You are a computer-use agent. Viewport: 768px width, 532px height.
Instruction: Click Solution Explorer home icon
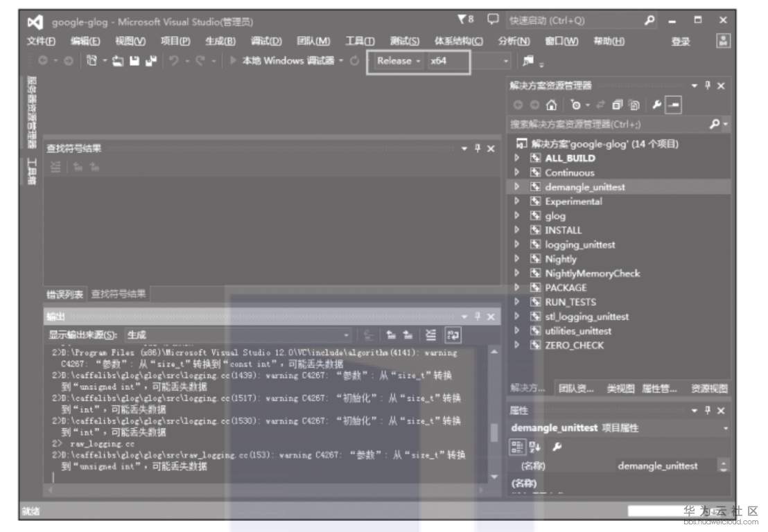[x=552, y=105]
